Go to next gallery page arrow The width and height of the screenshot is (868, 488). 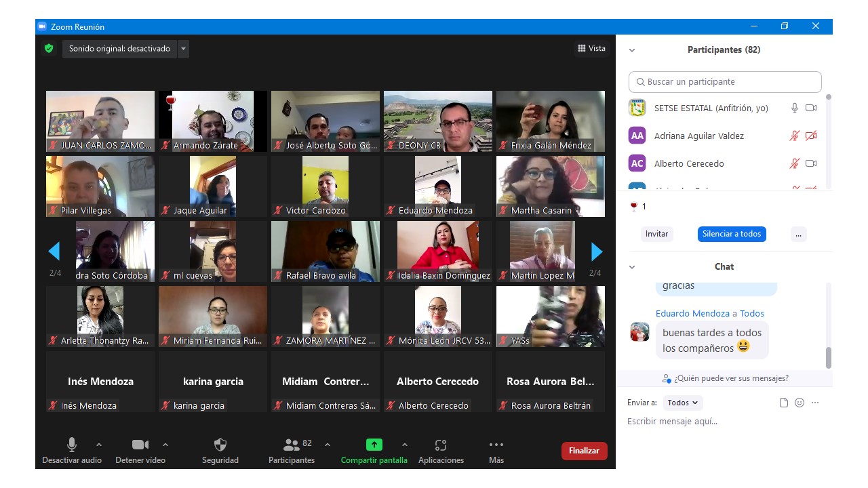click(597, 251)
